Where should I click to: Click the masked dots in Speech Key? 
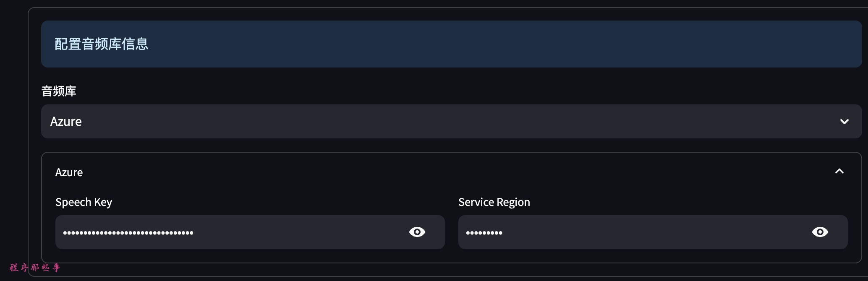(x=128, y=233)
